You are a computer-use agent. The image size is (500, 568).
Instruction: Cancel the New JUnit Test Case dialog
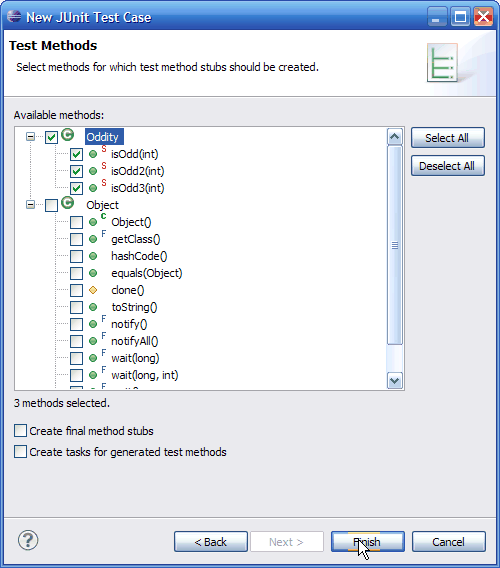(449, 542)
